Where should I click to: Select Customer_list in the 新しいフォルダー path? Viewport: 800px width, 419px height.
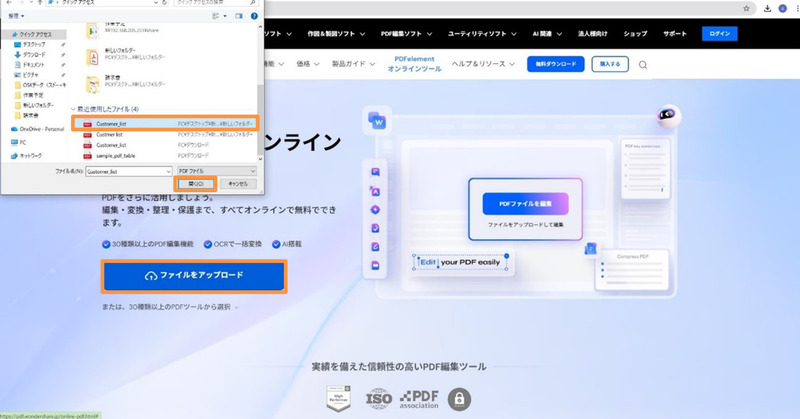[x=166, y=124]
